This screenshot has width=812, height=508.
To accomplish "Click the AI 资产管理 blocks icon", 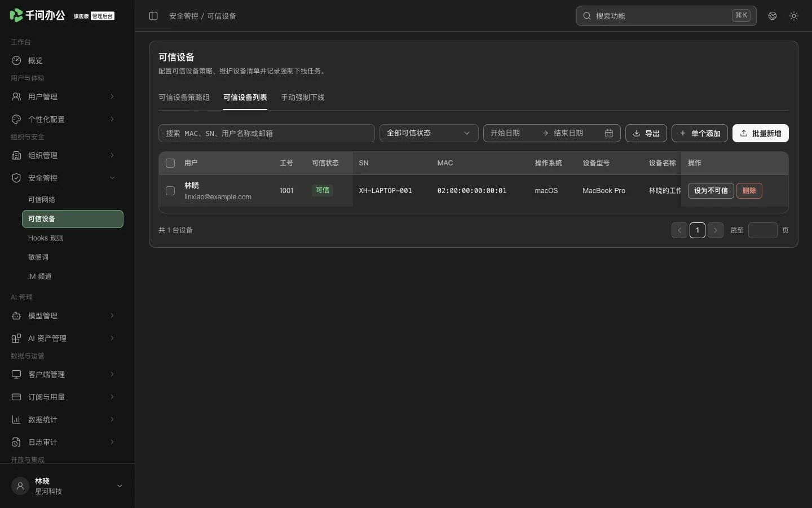I will coord(16,338).
